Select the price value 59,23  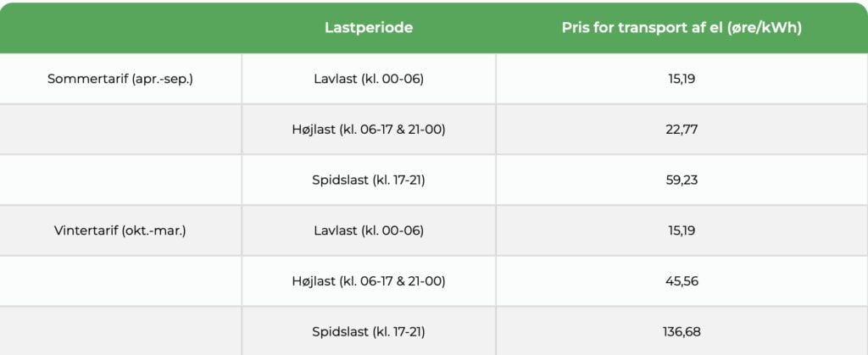pyautogui.click(x=682, y=180)
